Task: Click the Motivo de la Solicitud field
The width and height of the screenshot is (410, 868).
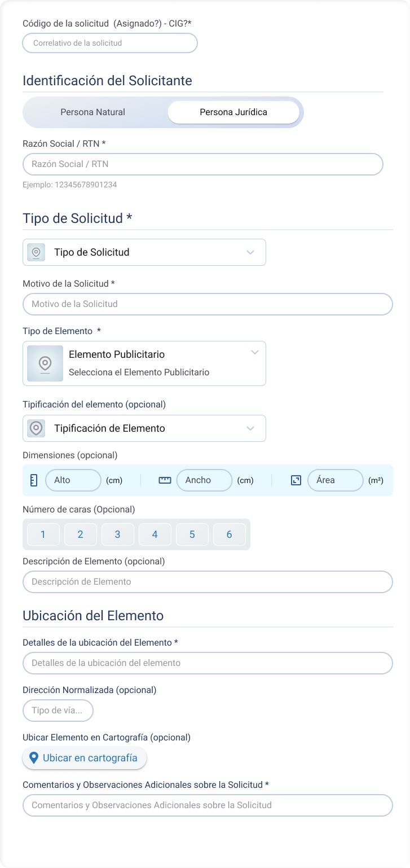Action: (208, 304)
